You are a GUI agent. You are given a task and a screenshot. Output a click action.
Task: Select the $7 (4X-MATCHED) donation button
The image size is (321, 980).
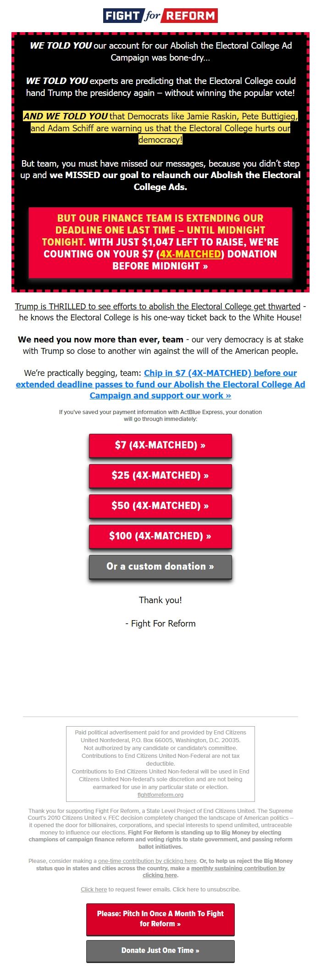click(160, 445)
